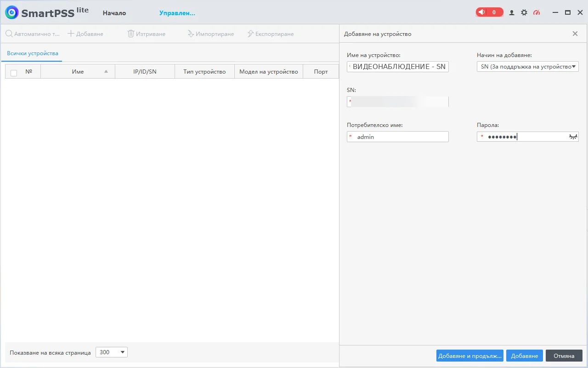
Task: Click the Тип устройство column header
Action: pos(204,72)
